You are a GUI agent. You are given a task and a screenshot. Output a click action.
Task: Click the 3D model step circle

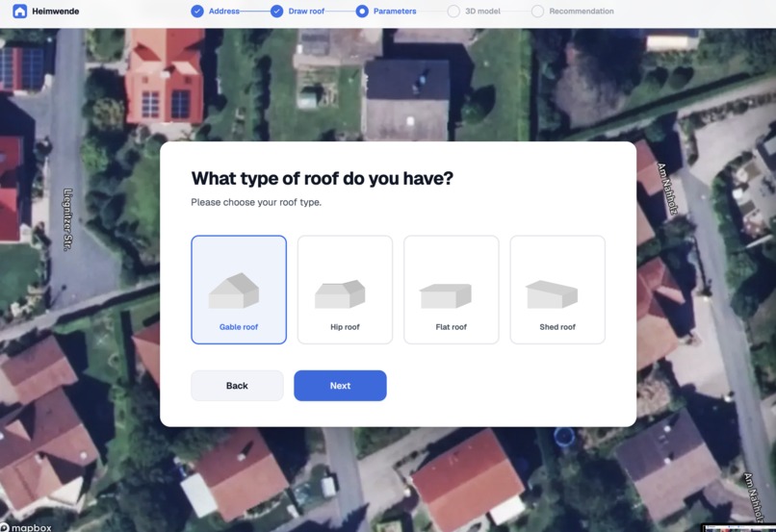[453, 11]
